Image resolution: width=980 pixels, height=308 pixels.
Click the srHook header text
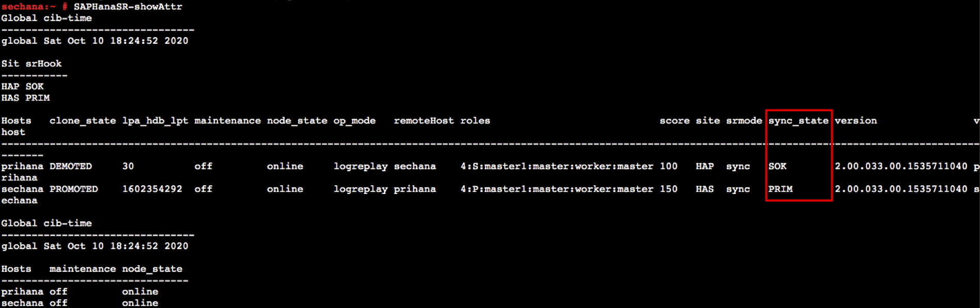(43, 63)
